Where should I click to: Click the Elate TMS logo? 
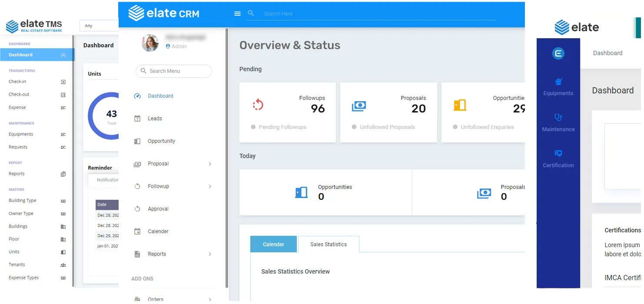point(34,26)
